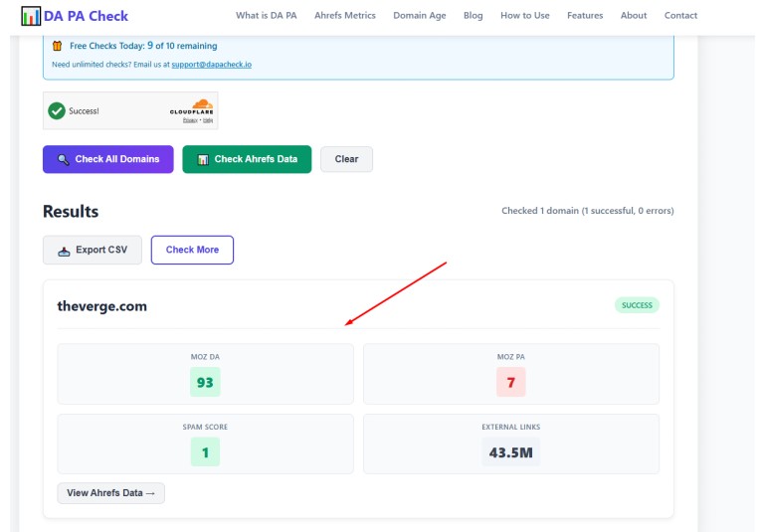Open the Domain Age nav link
This screenshot has width=758, height=532.
click(x=419, y=16)
